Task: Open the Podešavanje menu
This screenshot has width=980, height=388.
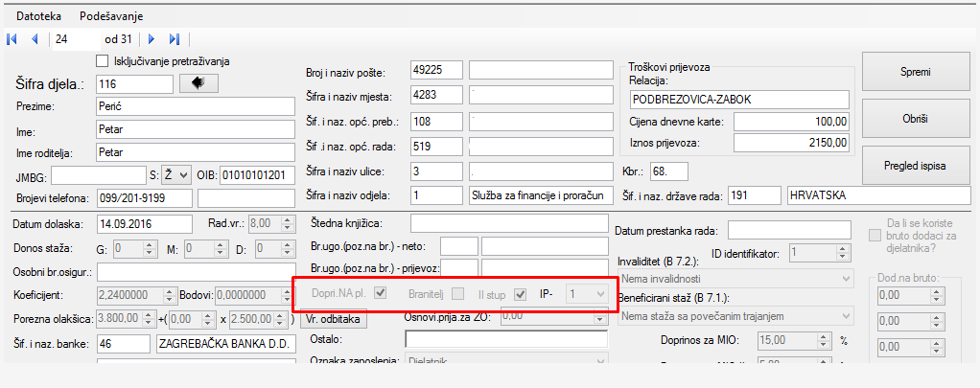Action: (x=113, y=16)
